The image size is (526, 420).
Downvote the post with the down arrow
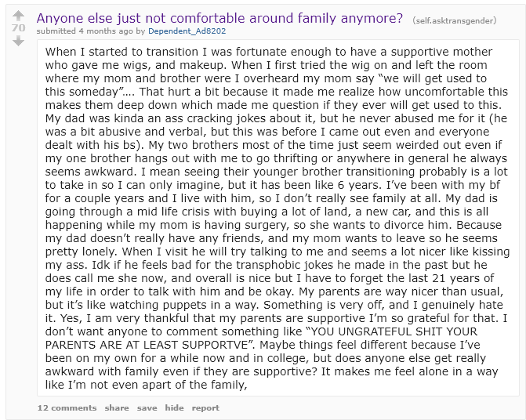click(18, 41)
